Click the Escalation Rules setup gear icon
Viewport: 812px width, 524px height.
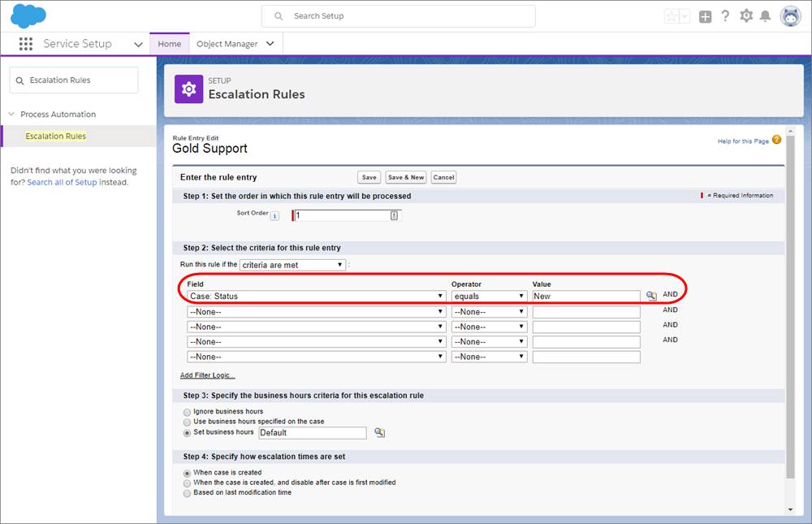pos(188,89)
